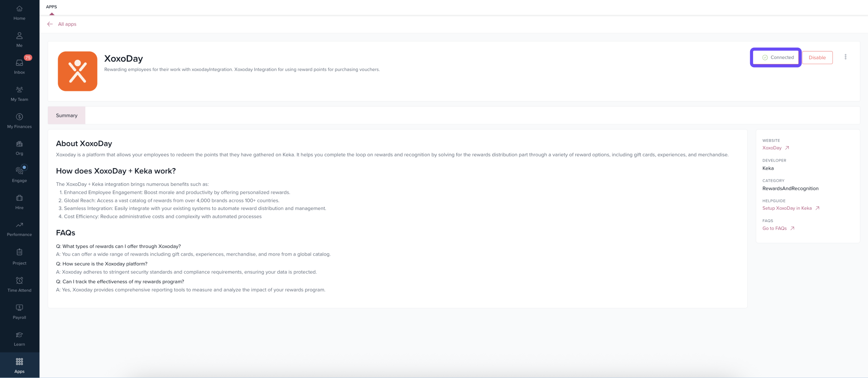The width and height of the screenshot is (868, 378).
Task: Click the Disable button
Action: click(817, 57)
